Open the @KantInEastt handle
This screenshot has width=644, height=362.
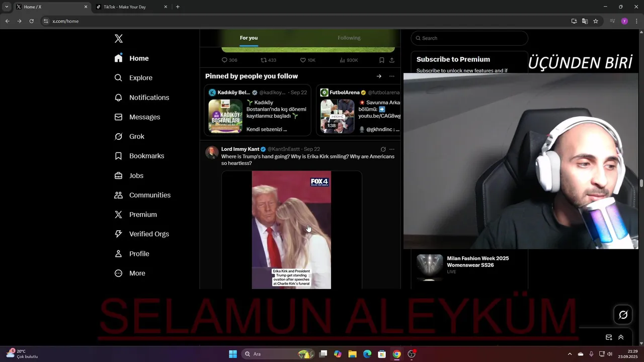pyautogui.click(x=283, y=149)
